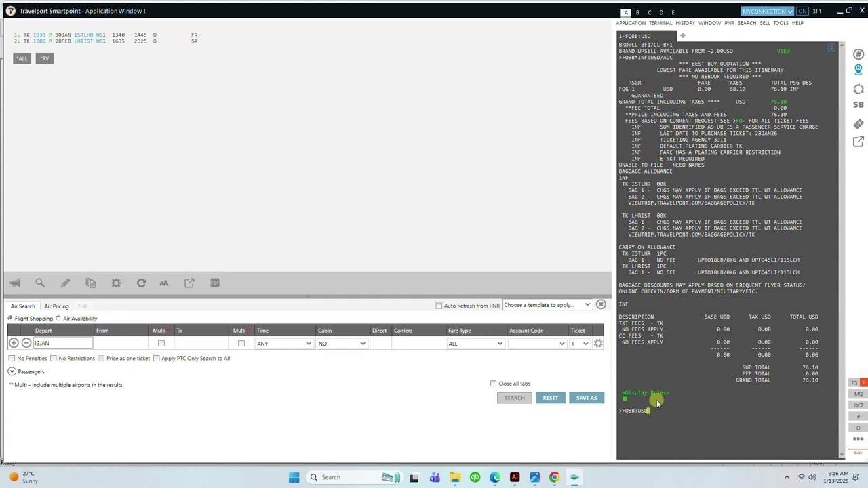Open the Time dropdown set to ANY
This screenshot has width=868, height=488.
coord(284,344)
